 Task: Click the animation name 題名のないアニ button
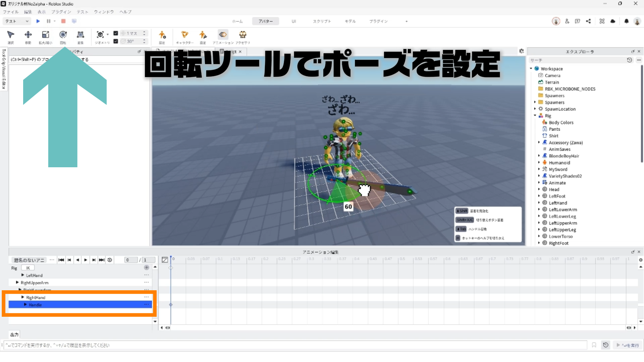point(29,260)
